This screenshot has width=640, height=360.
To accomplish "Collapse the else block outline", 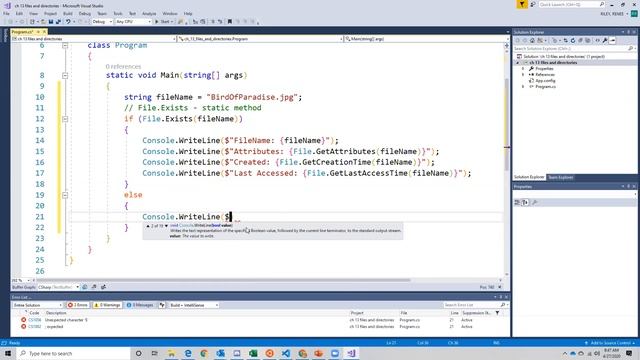I will (x=65, y=195).
